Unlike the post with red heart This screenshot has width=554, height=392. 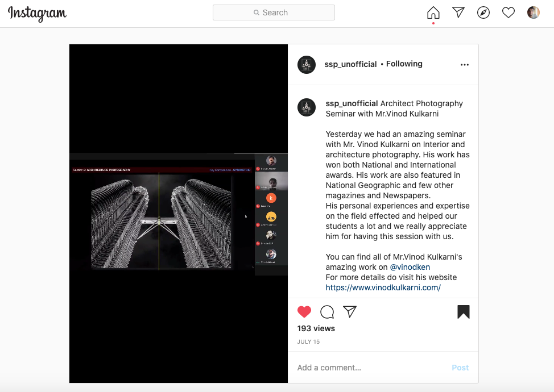(x=304, y=311)
